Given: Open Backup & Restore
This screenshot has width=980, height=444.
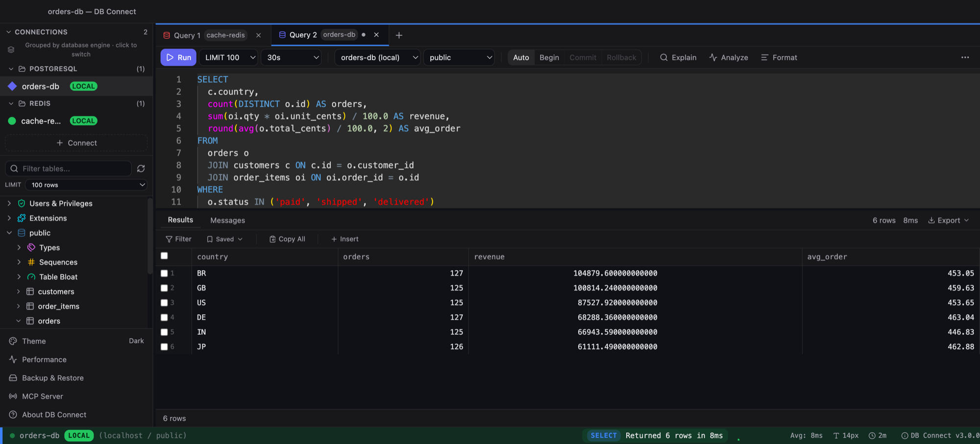Looking at the screenshot, I should coord(53,378).
